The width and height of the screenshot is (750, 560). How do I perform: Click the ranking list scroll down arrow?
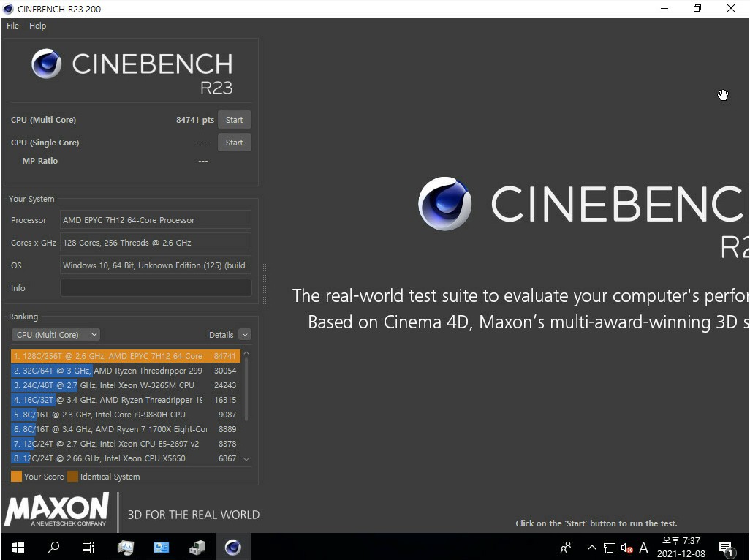[246, 459]
